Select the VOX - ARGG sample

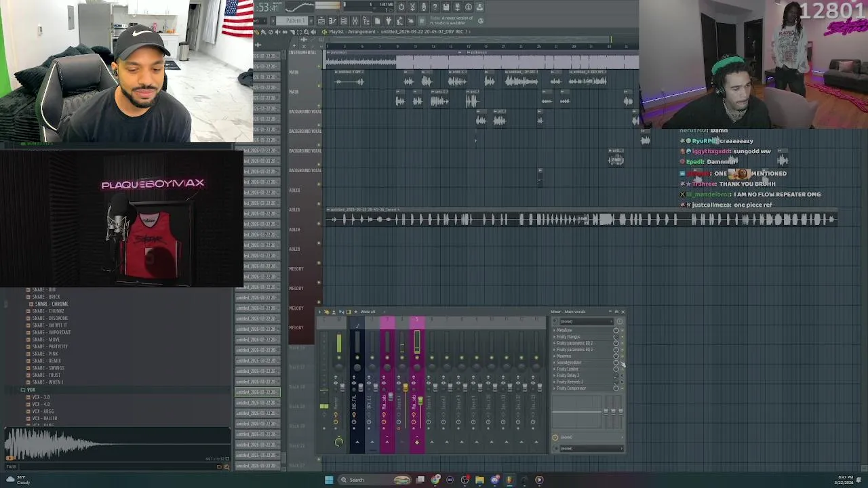(x=43, y=411)
